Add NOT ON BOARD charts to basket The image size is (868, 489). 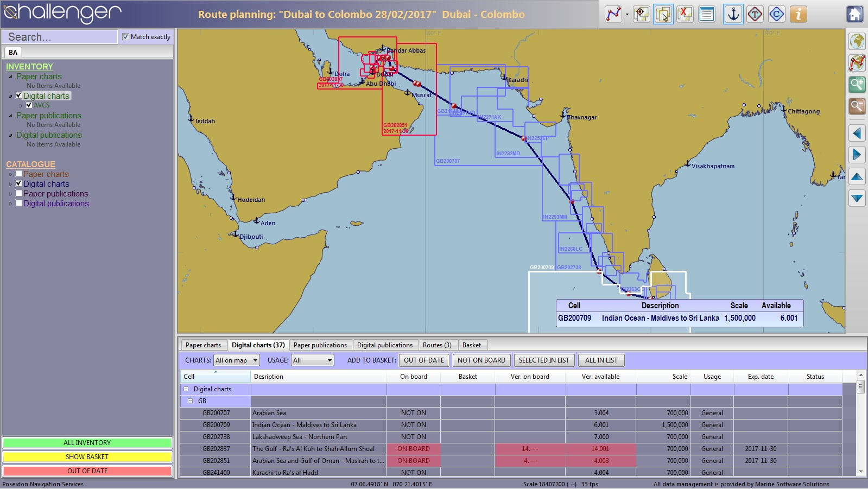pyautogui.click(x=481, y=360)
